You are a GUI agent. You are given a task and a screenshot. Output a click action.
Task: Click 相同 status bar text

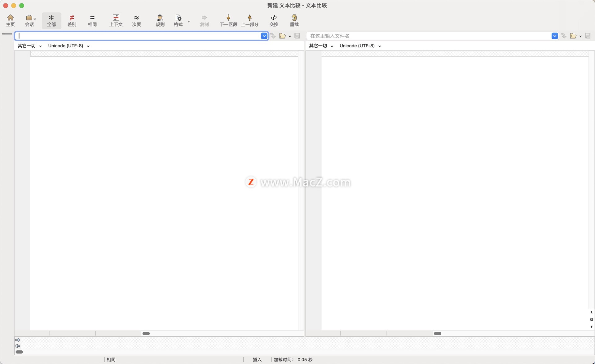[x=111, y=360]
